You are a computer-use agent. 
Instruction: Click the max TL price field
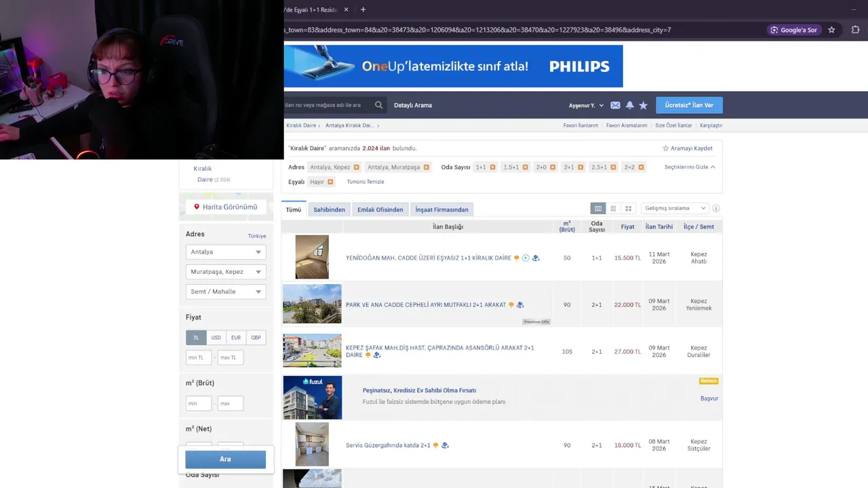(x=231, y=357)
